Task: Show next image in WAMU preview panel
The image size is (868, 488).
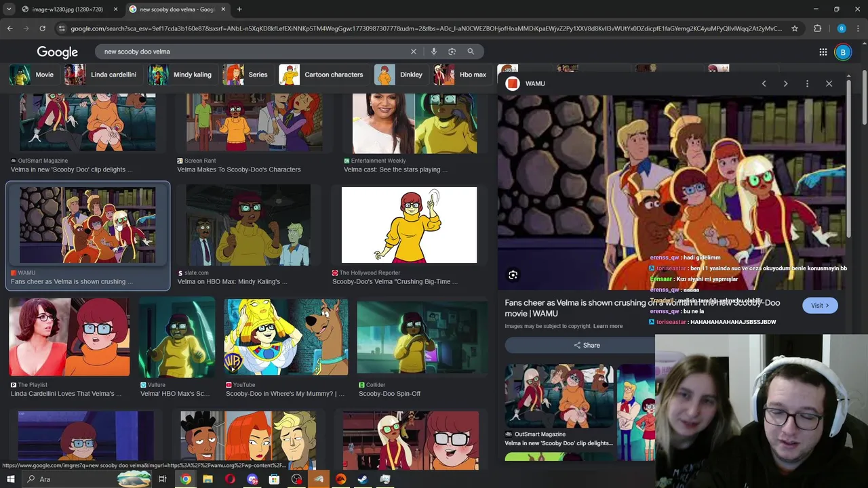Action: point(785,83)
